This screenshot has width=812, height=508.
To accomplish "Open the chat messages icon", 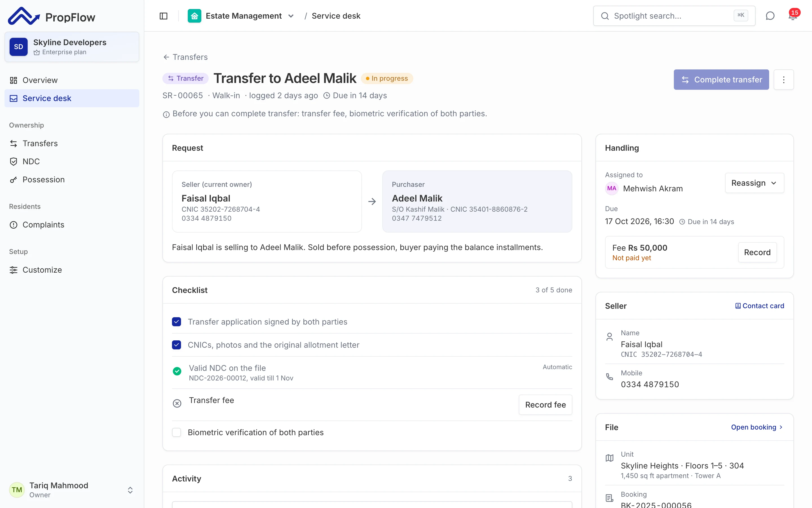I will (x=770, y=16).
